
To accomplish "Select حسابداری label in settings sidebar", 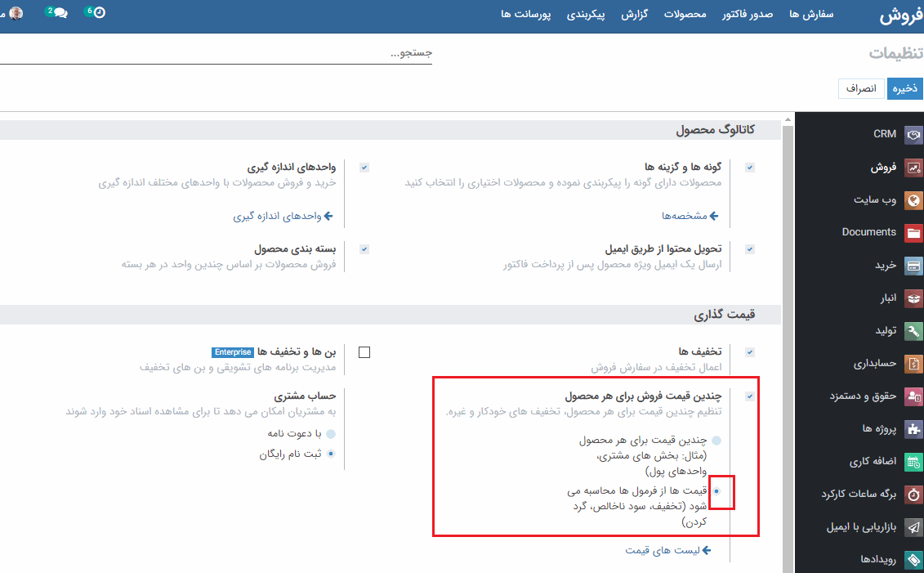I will pos(875,364).
